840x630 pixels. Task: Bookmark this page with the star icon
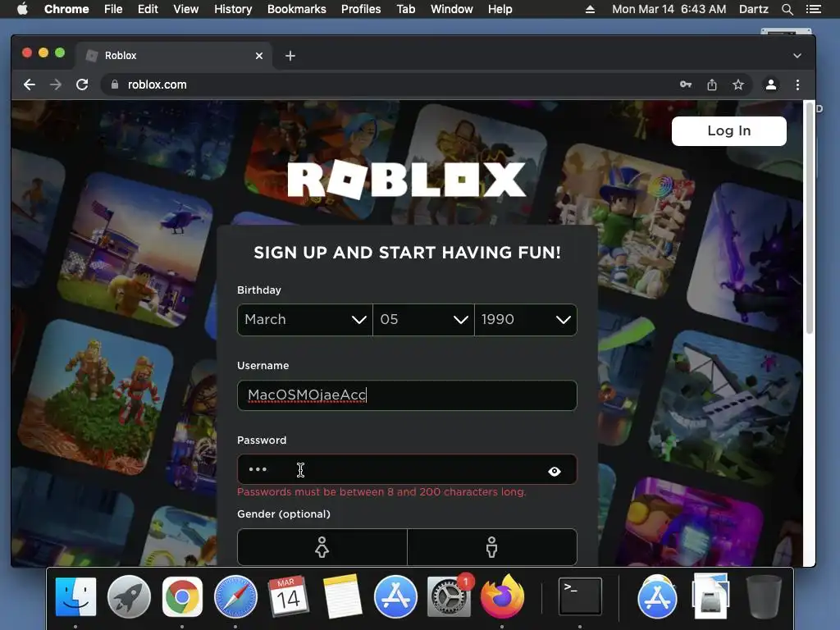click(738, 84)
